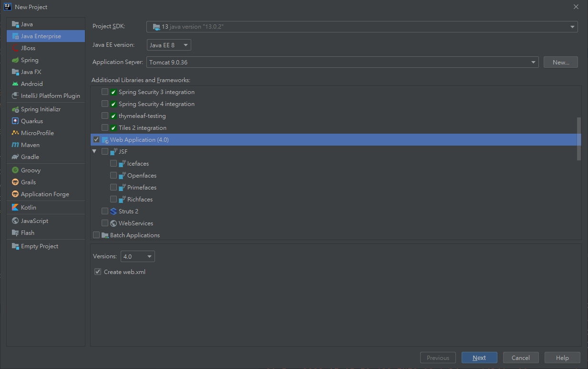Click the frameworks list vertical scrollbar
588x369 pixels.
point(579,139)
